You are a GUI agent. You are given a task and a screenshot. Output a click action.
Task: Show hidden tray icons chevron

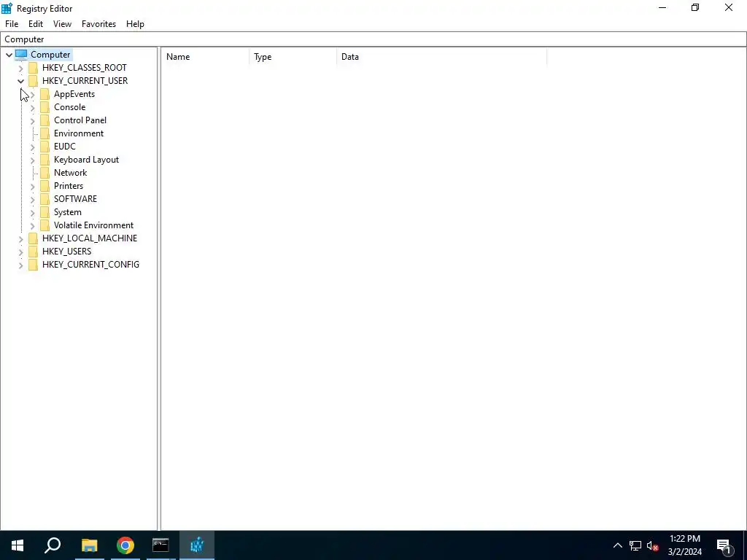pyautogui.click(x=617, y=545)
